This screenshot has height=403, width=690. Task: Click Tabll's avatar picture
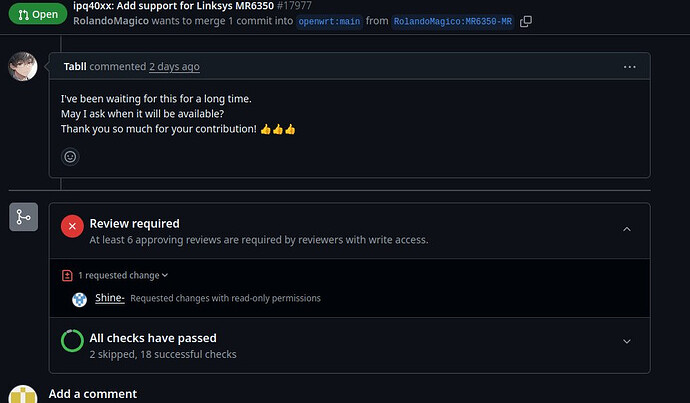coord(23,67)
